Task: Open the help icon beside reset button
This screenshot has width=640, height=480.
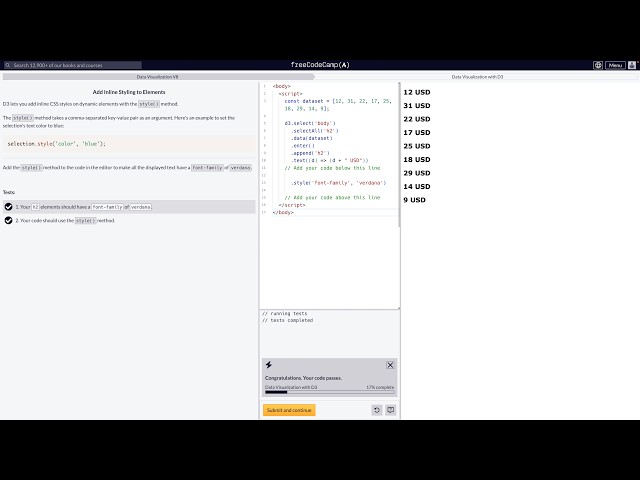Action: pyautogui.click(x=391, y=410)
